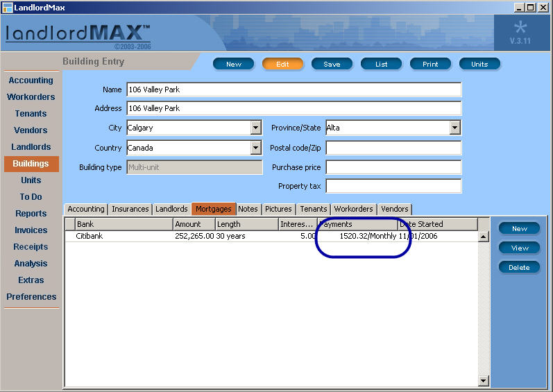
Task: Open Preferences in the sidebar
Action: pos(31,296)
